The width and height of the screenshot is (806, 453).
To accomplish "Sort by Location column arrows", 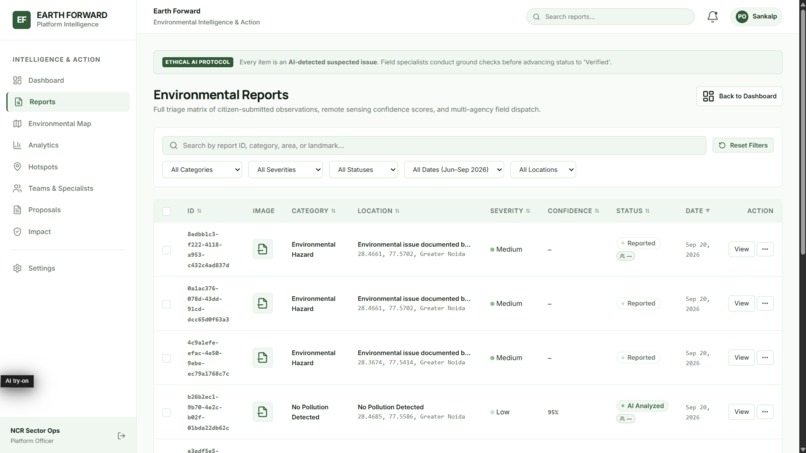I will click(397, 211).
